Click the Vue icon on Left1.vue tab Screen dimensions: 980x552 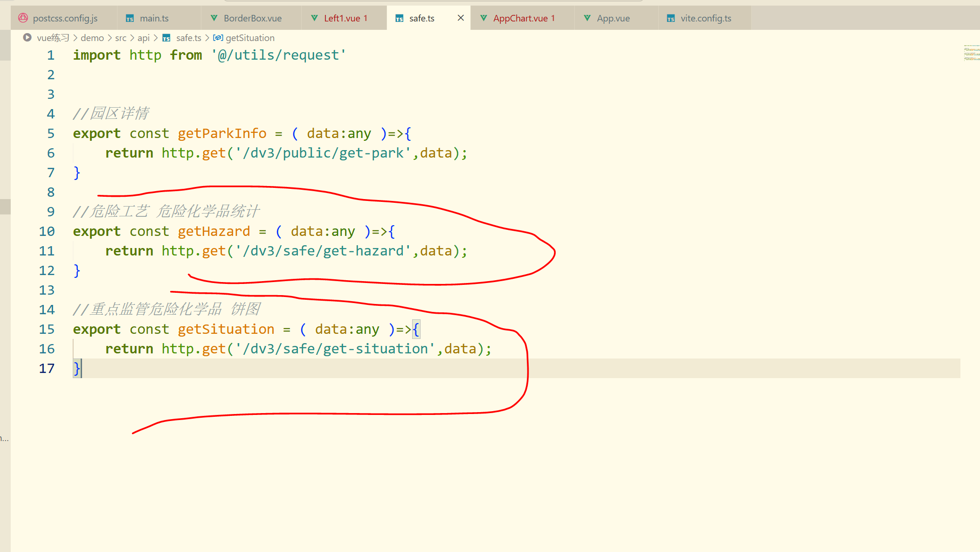click(315, 18)
